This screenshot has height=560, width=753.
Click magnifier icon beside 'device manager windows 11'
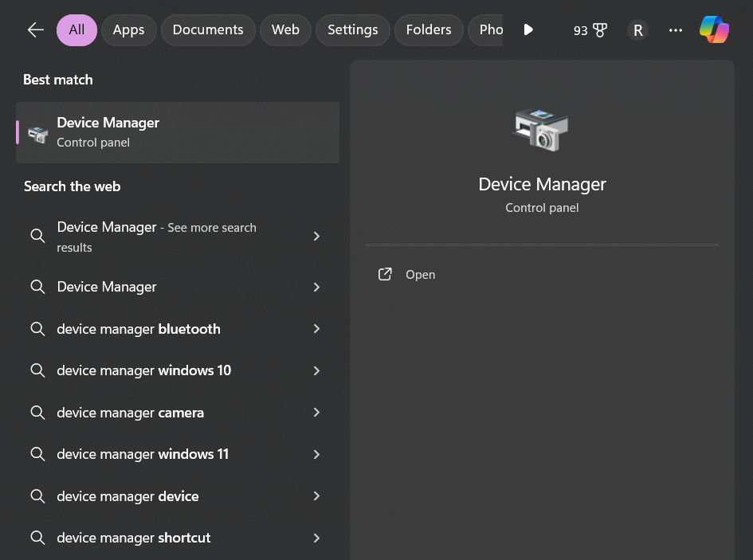[37, 454]
